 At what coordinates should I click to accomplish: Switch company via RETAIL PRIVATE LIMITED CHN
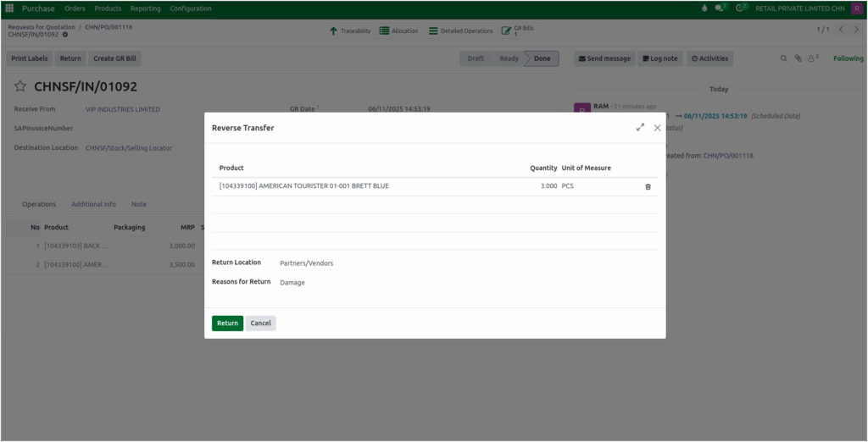tap(800, 8)
